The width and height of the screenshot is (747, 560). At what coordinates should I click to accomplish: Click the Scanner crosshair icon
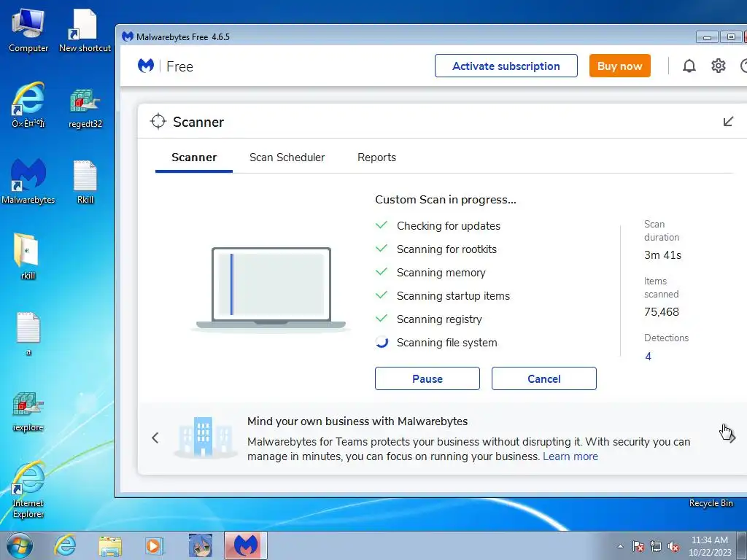158,122
